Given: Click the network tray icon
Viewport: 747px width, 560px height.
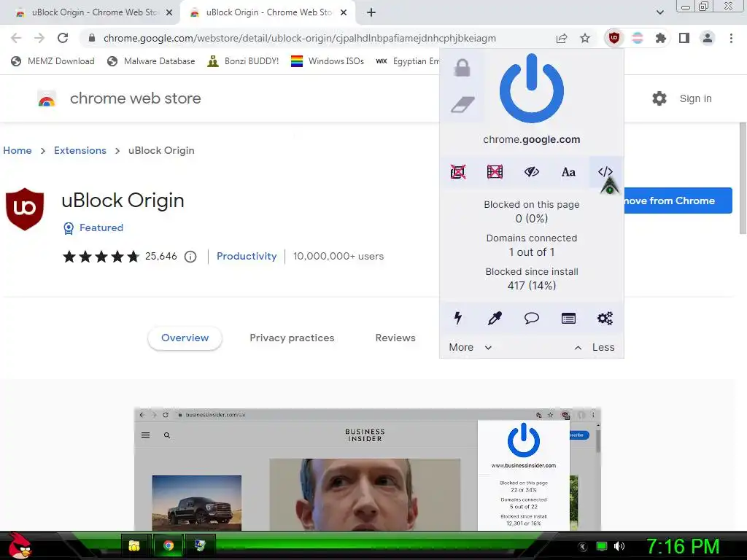Looking at the screenshot, I should (x=602, y=547).
